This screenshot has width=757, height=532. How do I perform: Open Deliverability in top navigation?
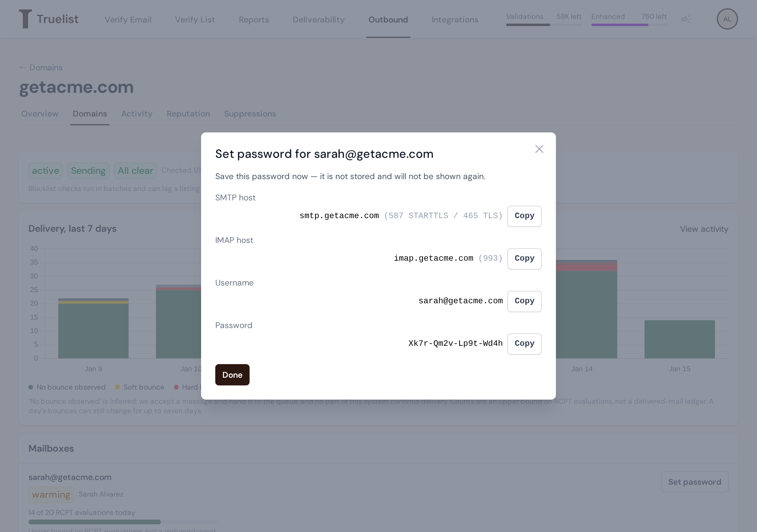tap(318, 20)
